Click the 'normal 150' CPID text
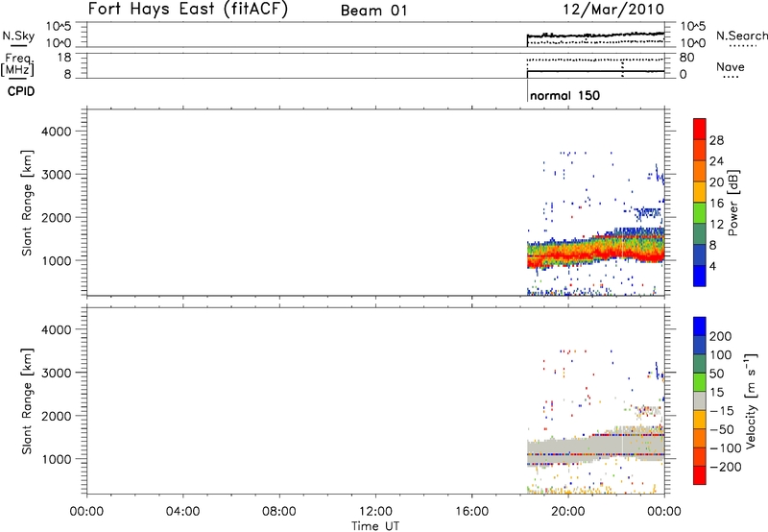The image size is (768, 532). [564, 95]
